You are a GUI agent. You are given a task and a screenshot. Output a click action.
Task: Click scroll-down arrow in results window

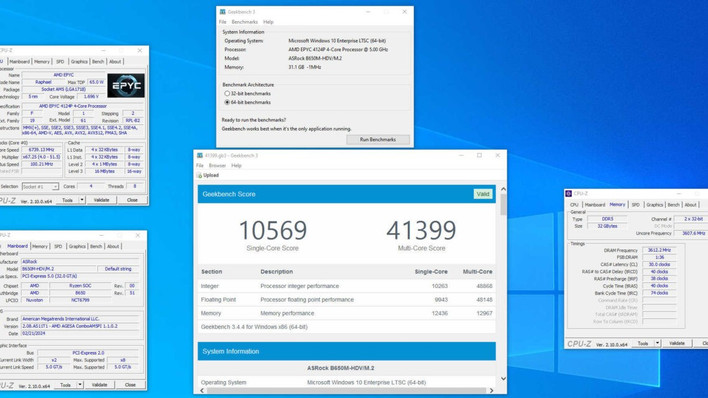click(x=503, y=379)
